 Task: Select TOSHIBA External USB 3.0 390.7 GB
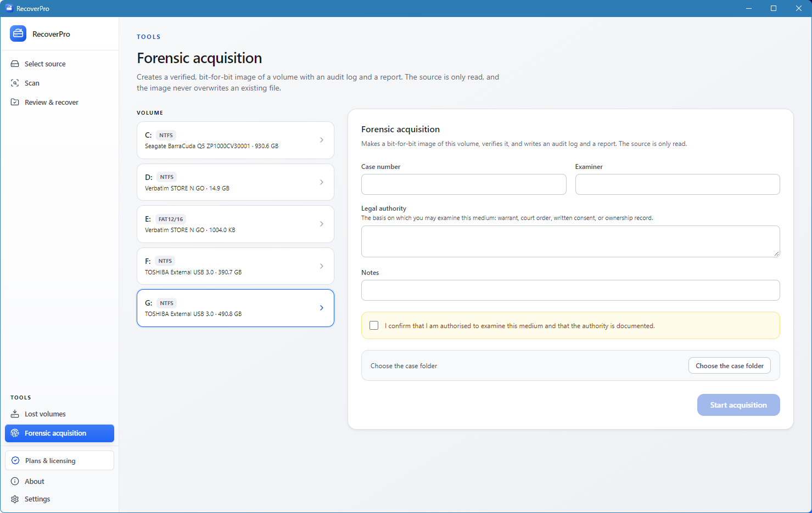193,272
